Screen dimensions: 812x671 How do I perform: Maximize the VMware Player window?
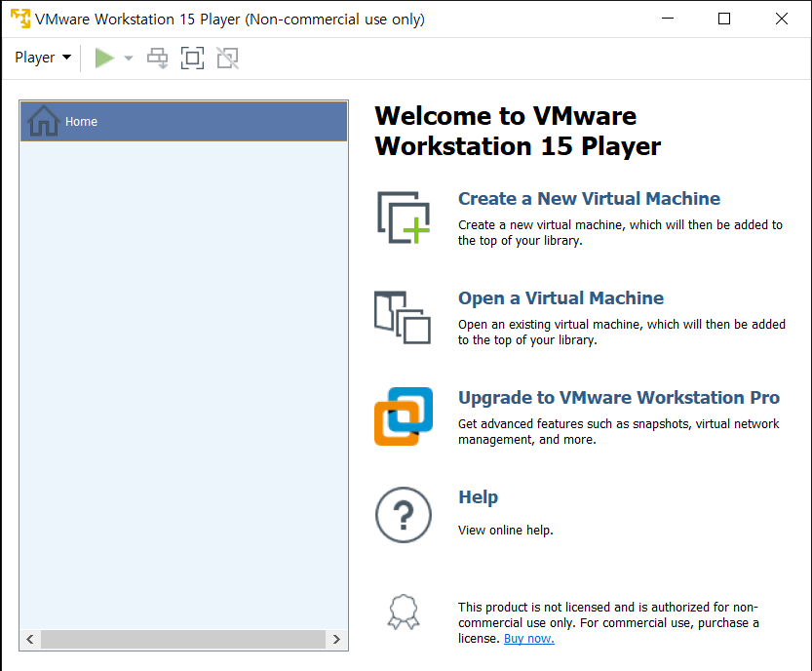(x=724, y=19)
